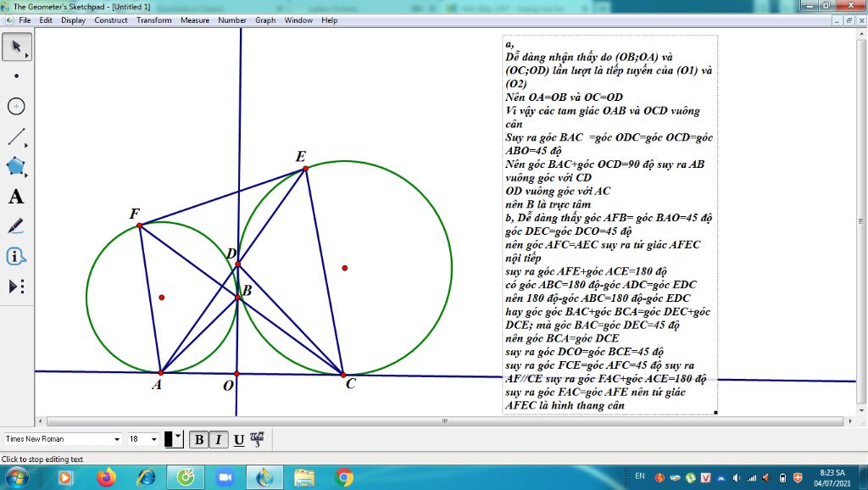Click the horizontal scrollbar right arrow
The image size is (868, 490).
851,421
